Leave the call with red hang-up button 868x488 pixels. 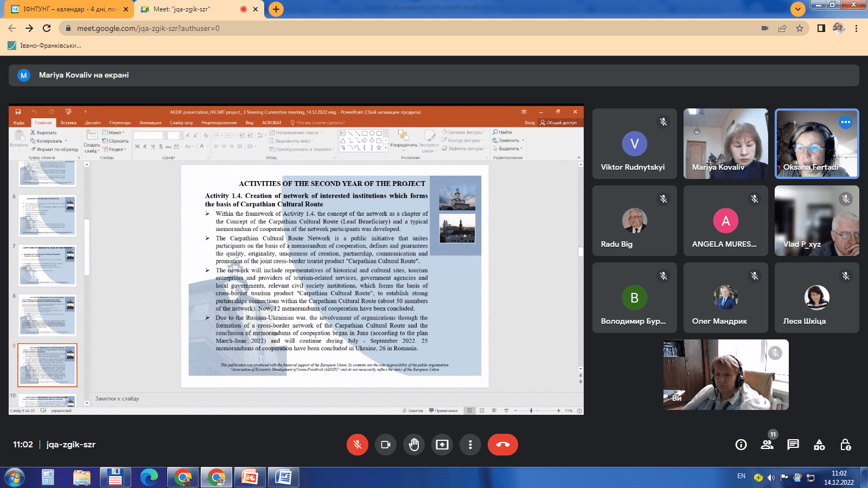click(502, 445)
